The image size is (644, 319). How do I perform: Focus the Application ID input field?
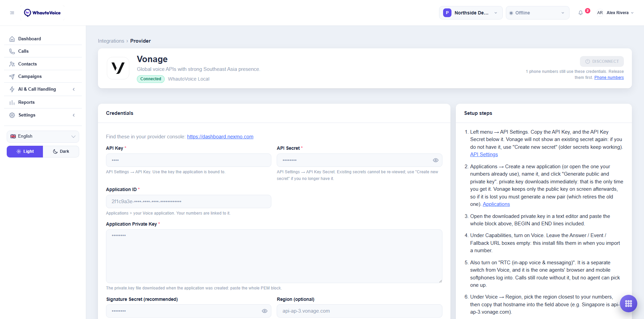(x=189, y=201)
